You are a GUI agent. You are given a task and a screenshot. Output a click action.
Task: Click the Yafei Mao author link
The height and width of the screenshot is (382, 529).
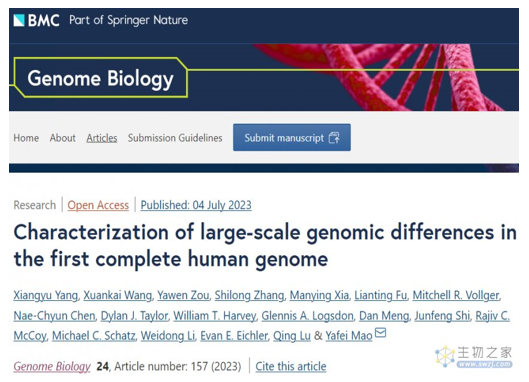[x=349, y=335]
